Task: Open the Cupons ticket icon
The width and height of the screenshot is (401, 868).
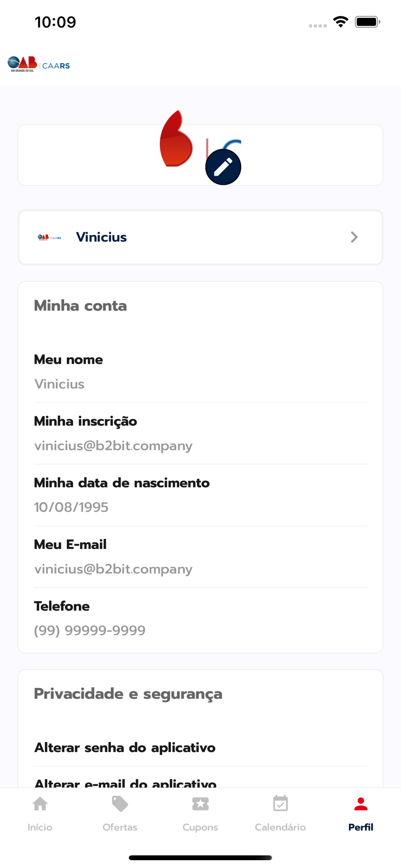Action: [x=200, y=804]
